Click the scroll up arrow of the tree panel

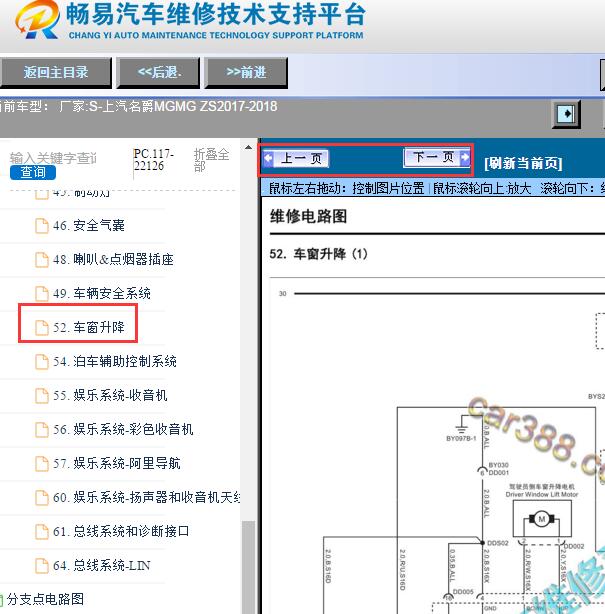click(248, 148)
